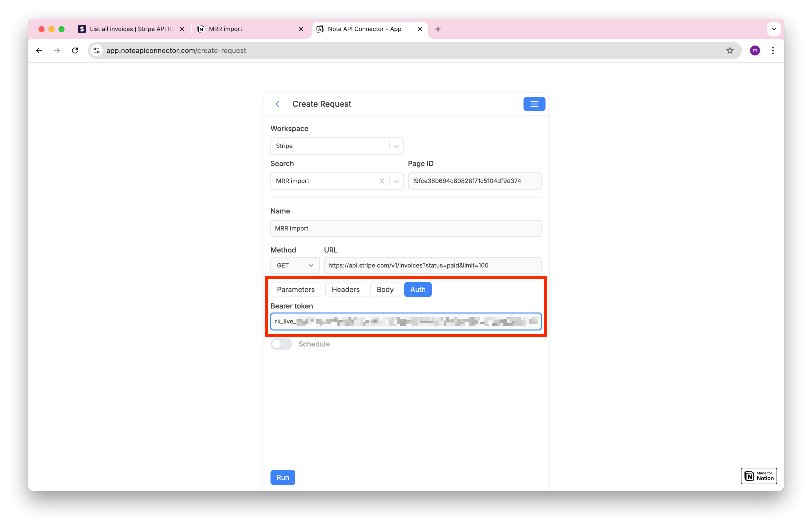This screenshot has height=528, width=812.
Task: Click the Body tab
Action: (x=385, y=289)
